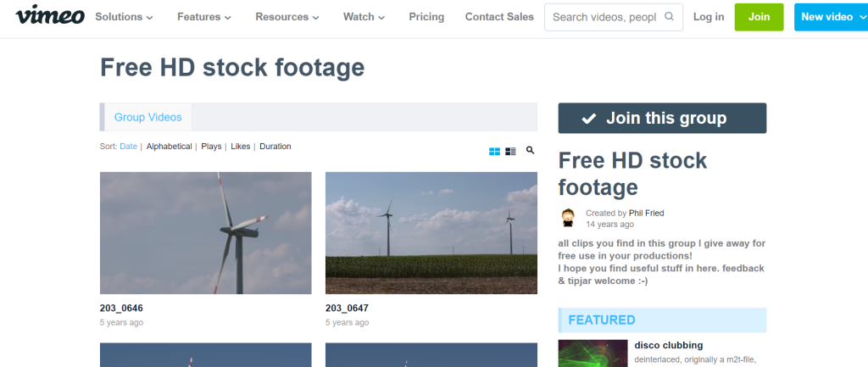This screenshot has height=367, width=868.
Task: Open the 203_0647 video title
Action: (x=347, y=309)
